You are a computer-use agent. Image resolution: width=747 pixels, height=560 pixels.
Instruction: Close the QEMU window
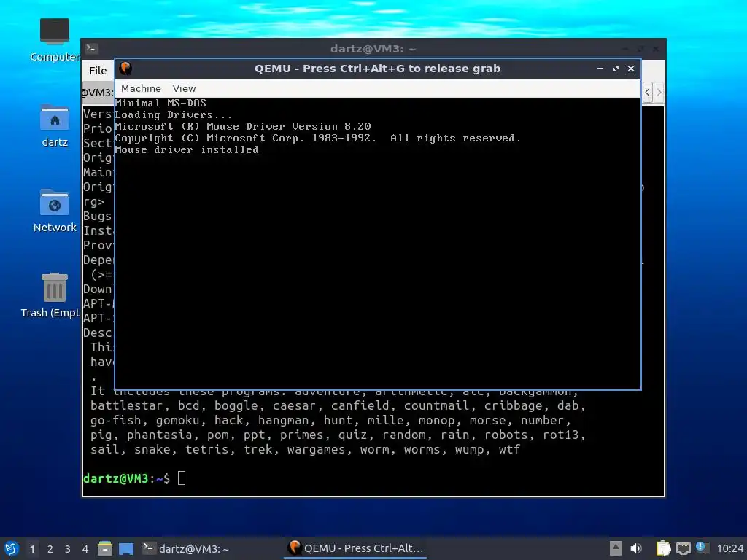click(x=631, y=69)
